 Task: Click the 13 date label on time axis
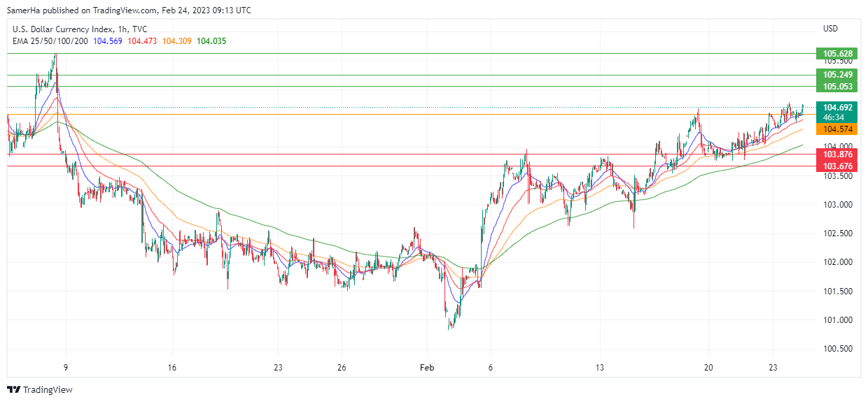pyautogui.click(x=599, y=367)
